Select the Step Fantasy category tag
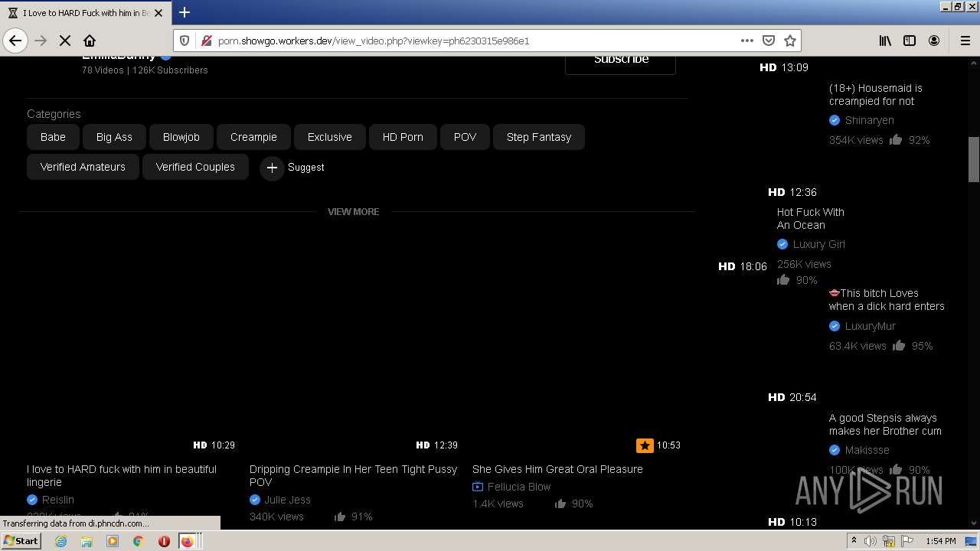 point(539,137)
